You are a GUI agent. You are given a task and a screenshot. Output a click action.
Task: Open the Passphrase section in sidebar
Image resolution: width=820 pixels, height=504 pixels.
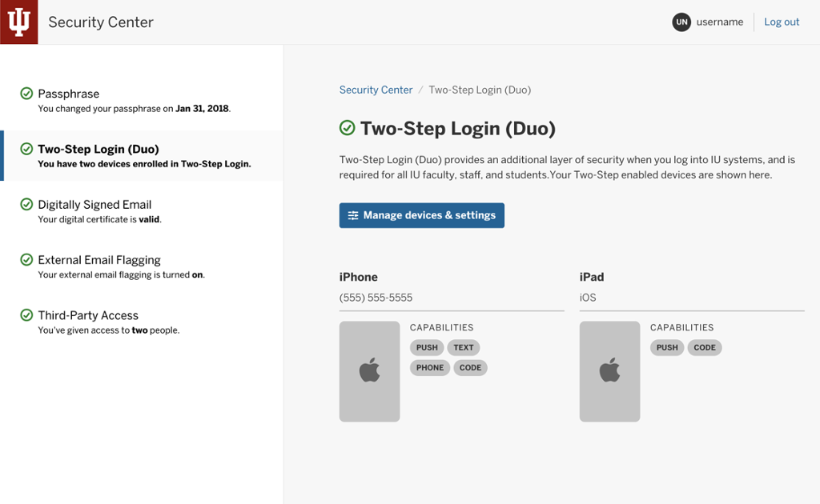pos(142,101)
